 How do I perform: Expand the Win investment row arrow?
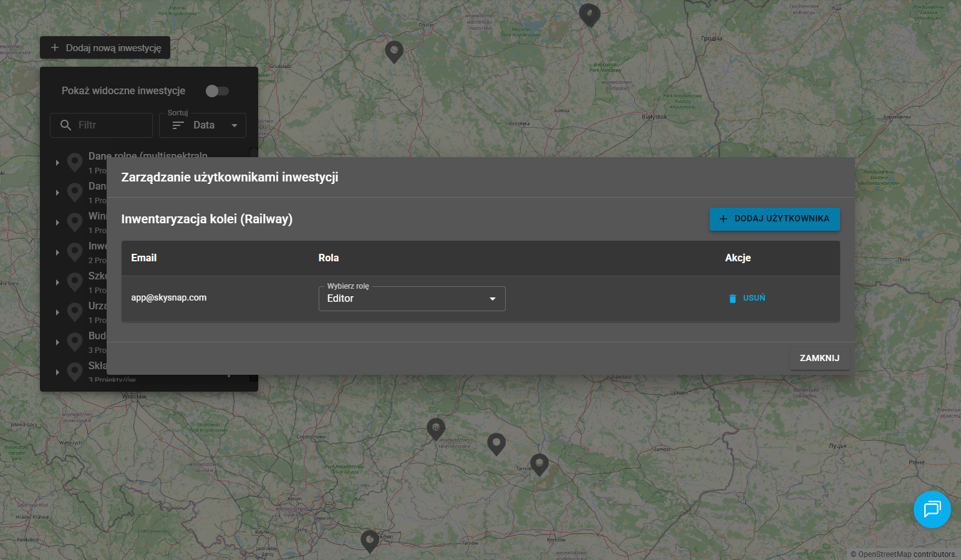coord(57,223)
